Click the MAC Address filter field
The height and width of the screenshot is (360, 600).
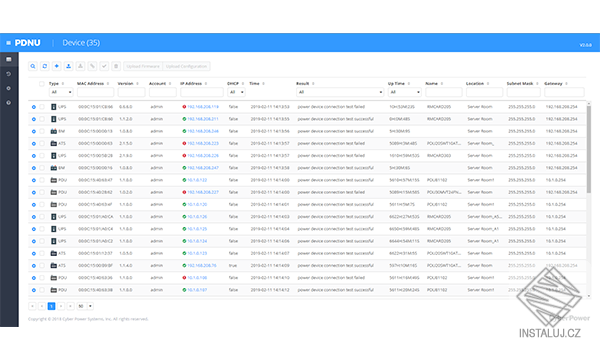[95, 92]
